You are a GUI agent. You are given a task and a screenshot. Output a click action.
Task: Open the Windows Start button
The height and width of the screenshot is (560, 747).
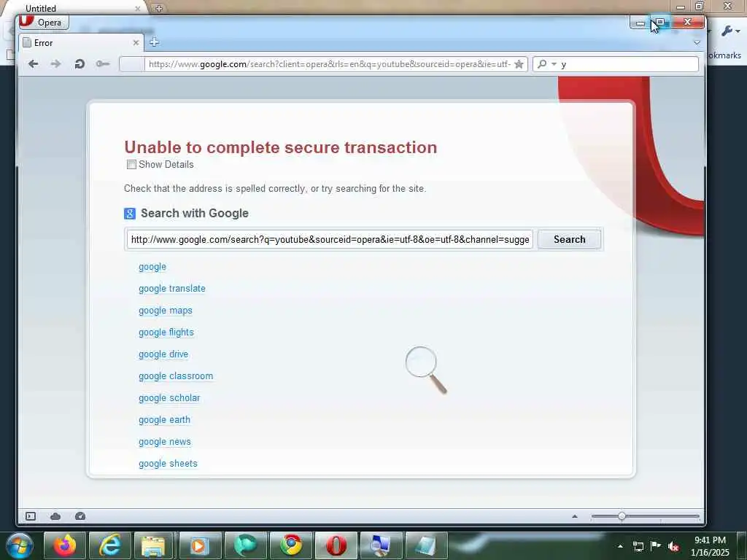click(19, 545)
